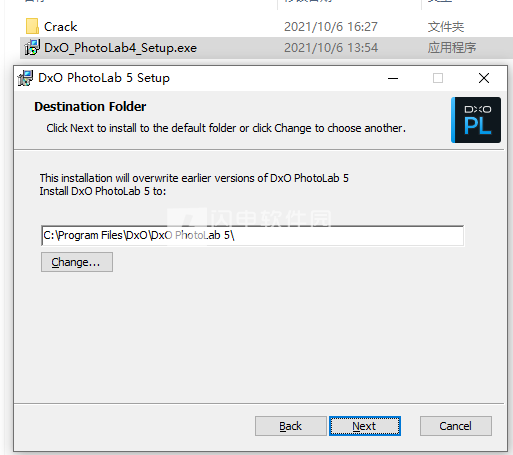Click the 2021/10/6 16:27 date of Crack
The image size is (513, 455).
point(331,27)
